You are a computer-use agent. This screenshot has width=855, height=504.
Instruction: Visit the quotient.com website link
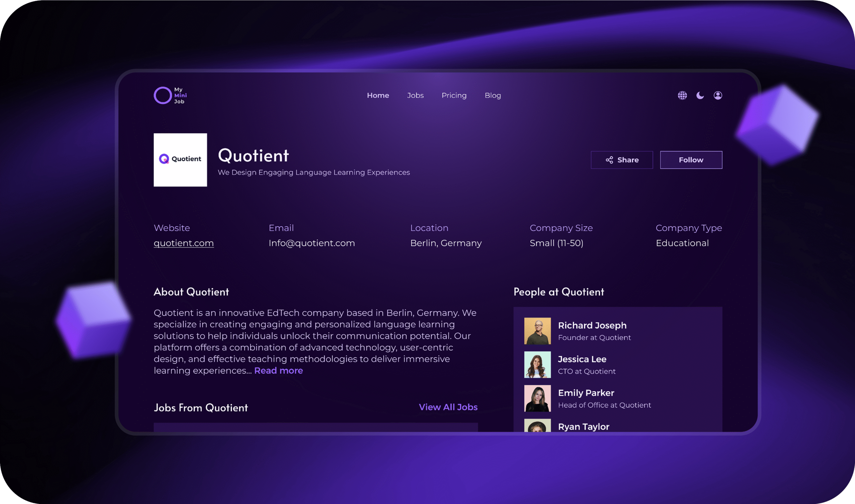183,243
